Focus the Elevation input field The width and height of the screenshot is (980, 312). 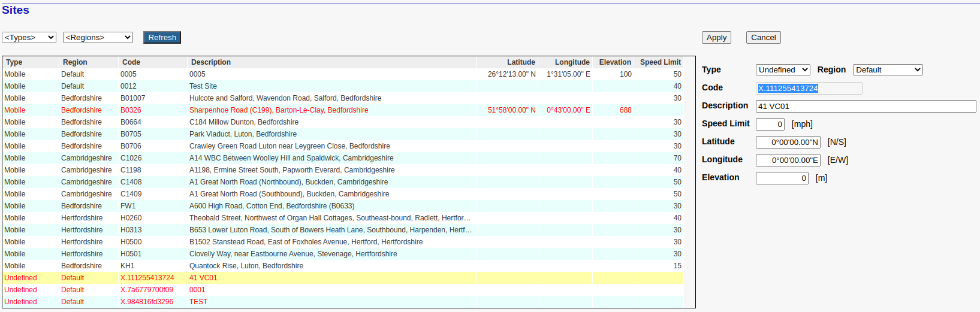pos(782,178)
